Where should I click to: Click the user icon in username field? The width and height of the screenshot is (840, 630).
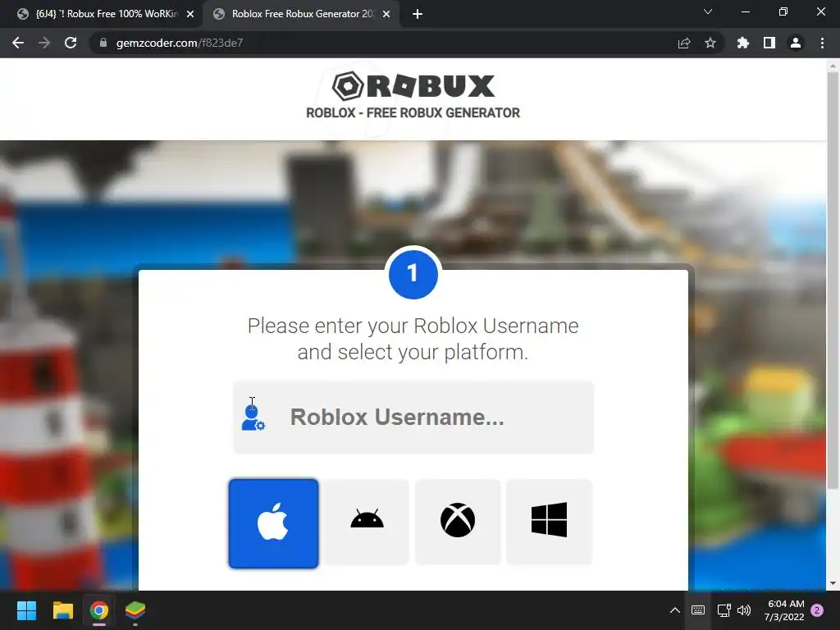[x=253, y=418]
